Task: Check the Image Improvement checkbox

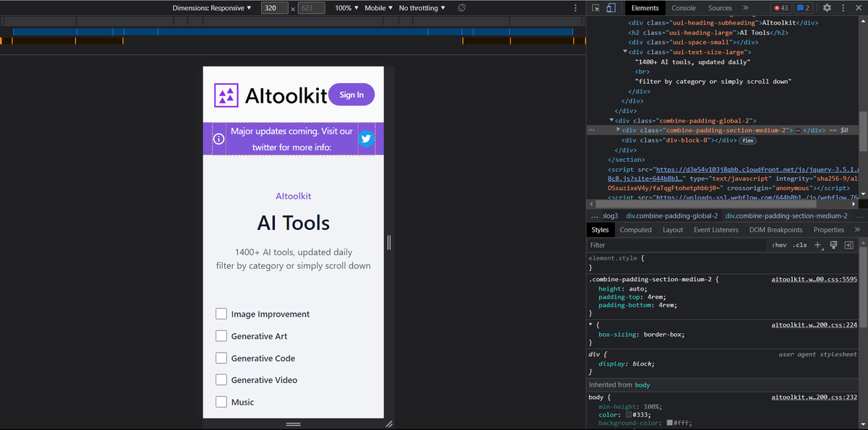Action: coord(221,314)
